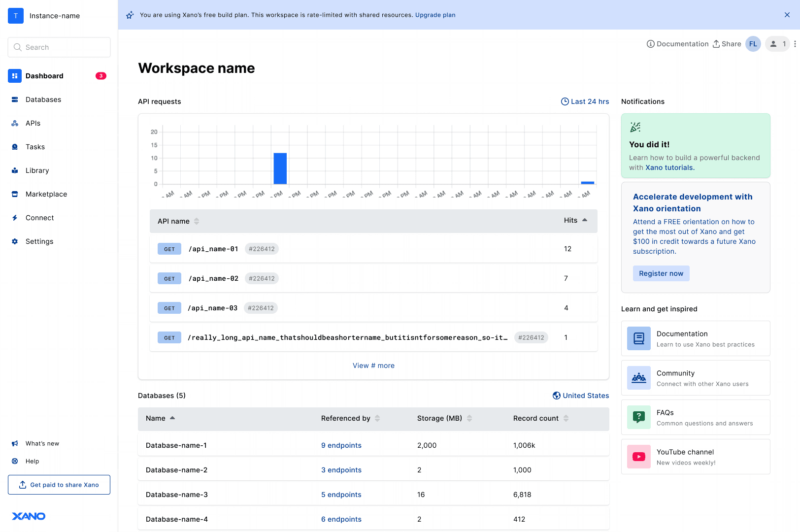Click the Library icon in sidebar
This screenshot has width=800, height=532.
pyautogui.click(x=15, y=170)
